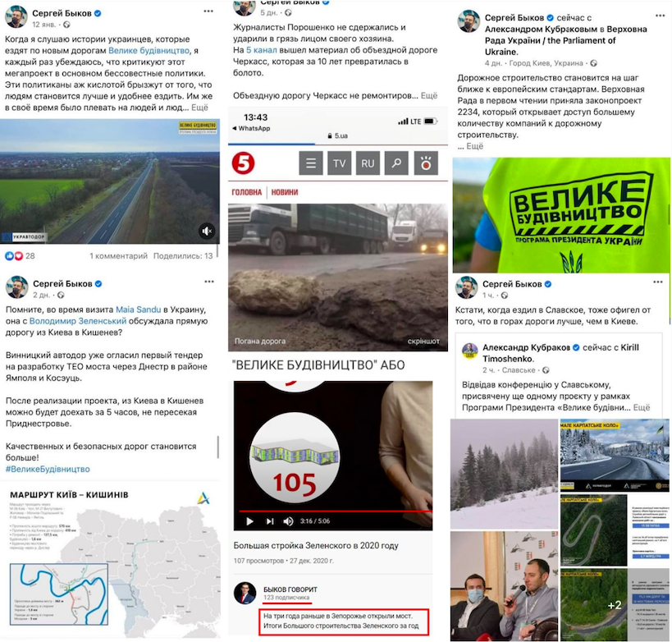Open options menu on 12 янв. post

(x=208, y=11)
